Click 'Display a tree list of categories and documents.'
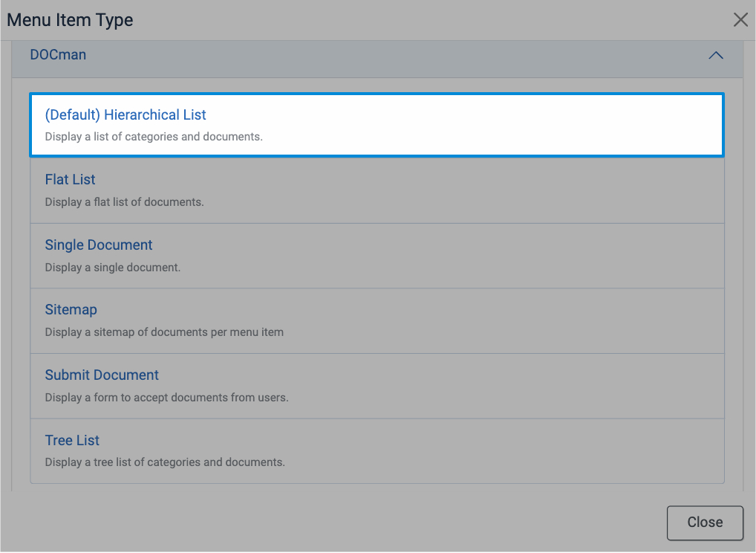This screenshot has height=553, width=756. tap(165, 462)
